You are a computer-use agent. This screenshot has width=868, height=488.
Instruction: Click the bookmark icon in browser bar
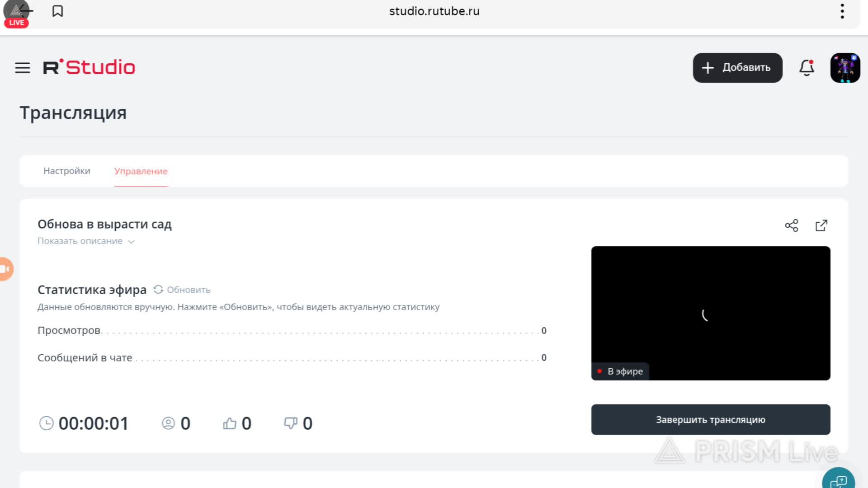point(57,11)
